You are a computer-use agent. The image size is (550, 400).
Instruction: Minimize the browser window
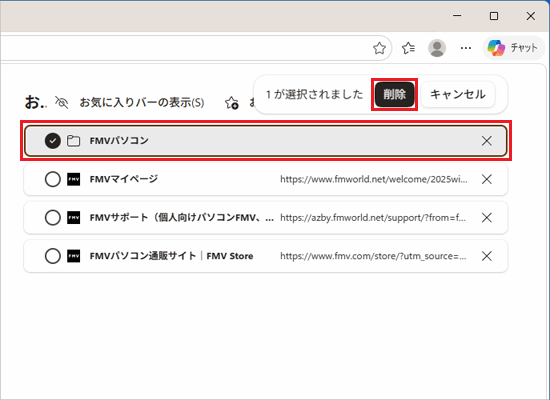point(457,16)
